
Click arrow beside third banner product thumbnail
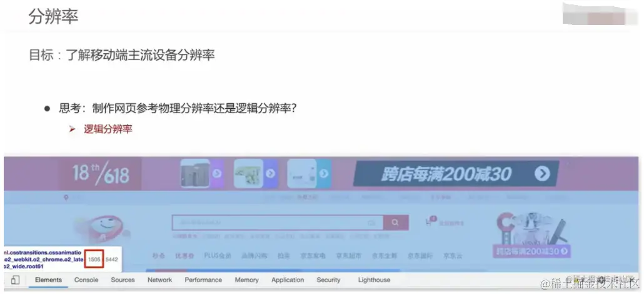click(324, 173)
